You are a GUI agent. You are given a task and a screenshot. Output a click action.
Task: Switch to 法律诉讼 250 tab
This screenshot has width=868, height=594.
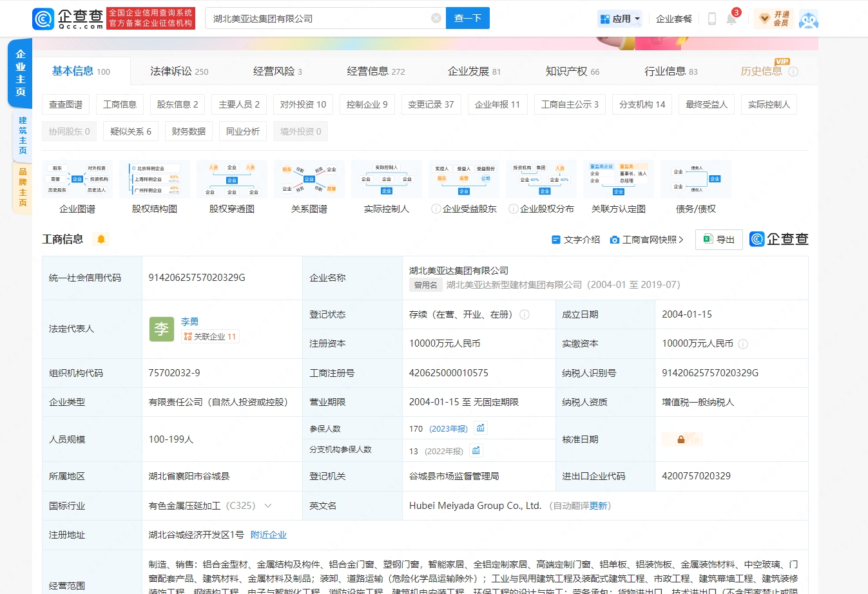click(179, 71)
